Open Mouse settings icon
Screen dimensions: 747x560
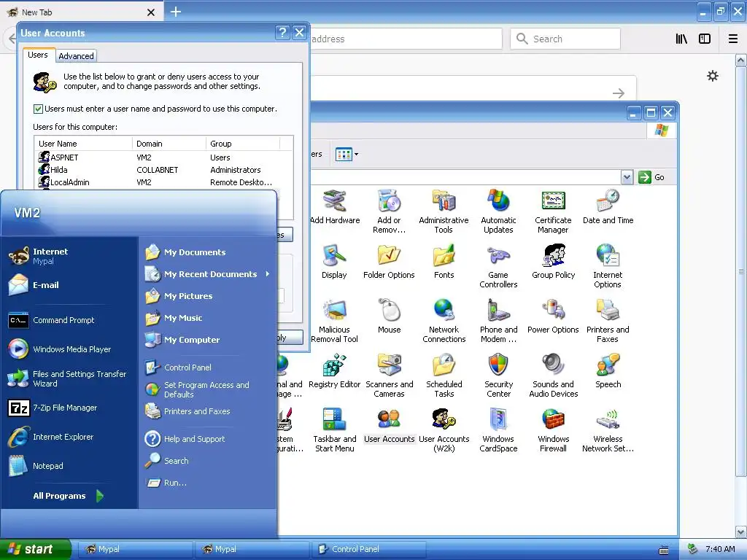pos(390,316)
